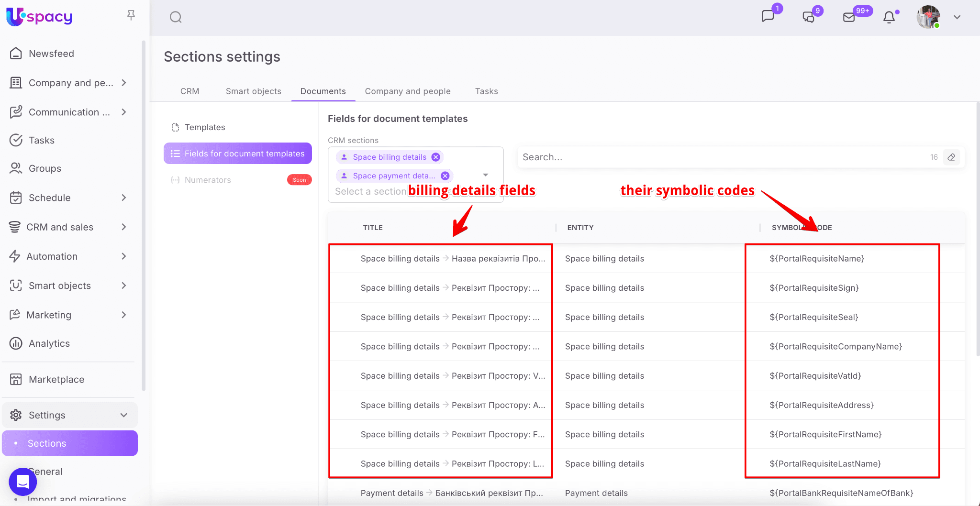Viewport: 980px width, 506px height.
Task: Remove the Space payment details chip
Action: [x=445, y=176]
